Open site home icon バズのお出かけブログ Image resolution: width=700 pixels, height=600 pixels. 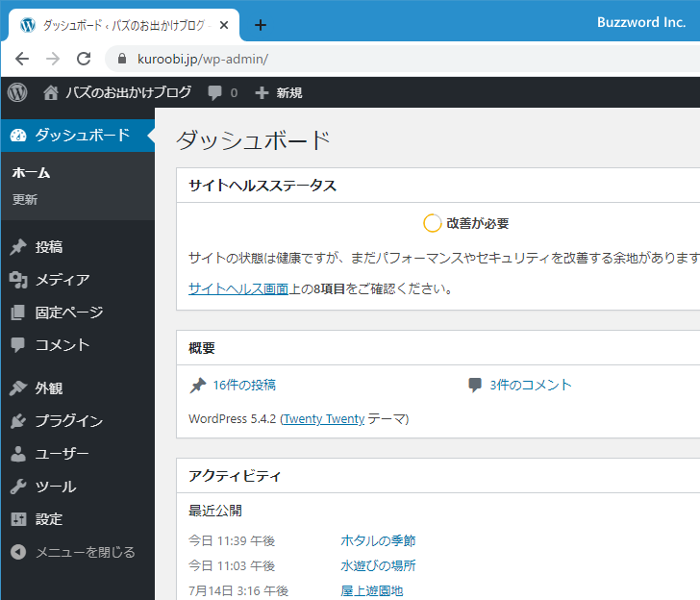51,93
